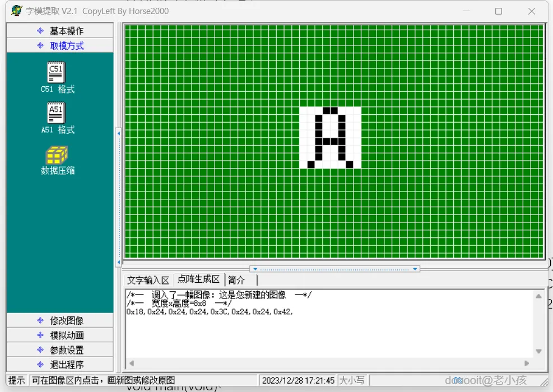Switch to the 文字输入区 tab
Image resolution: width=553 pixels, height=392 pixels.
pos(148,280)
